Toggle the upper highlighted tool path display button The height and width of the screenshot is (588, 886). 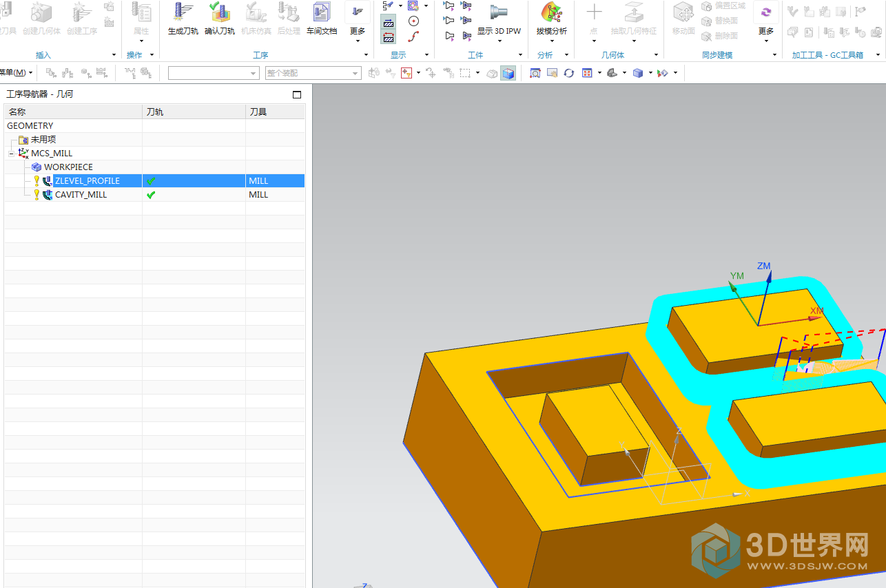[x=389, y=22]
